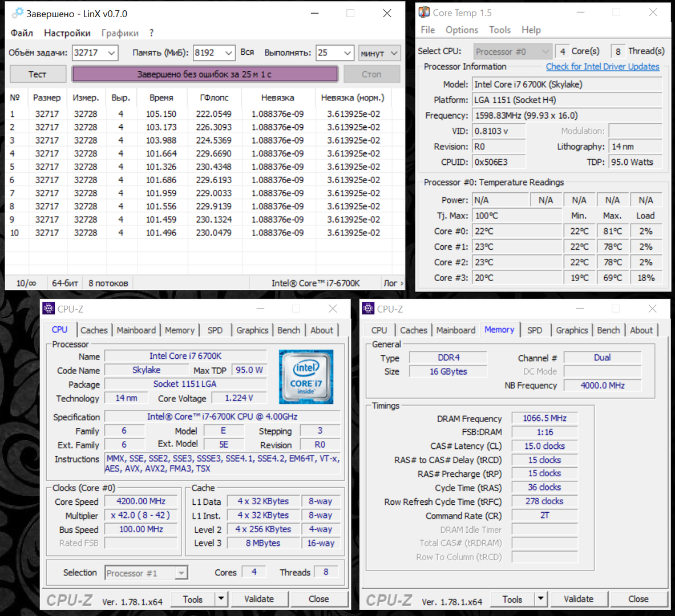Open the Настройки menu in LinX
The width and height of the screenshot is (675, 616).
click(67, 33)
